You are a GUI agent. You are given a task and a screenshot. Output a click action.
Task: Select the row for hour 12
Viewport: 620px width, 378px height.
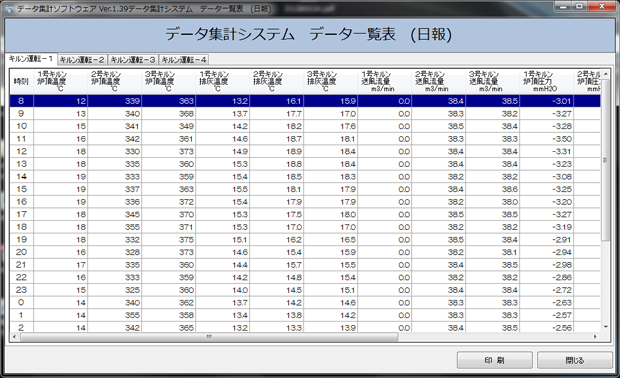point(305,151)
